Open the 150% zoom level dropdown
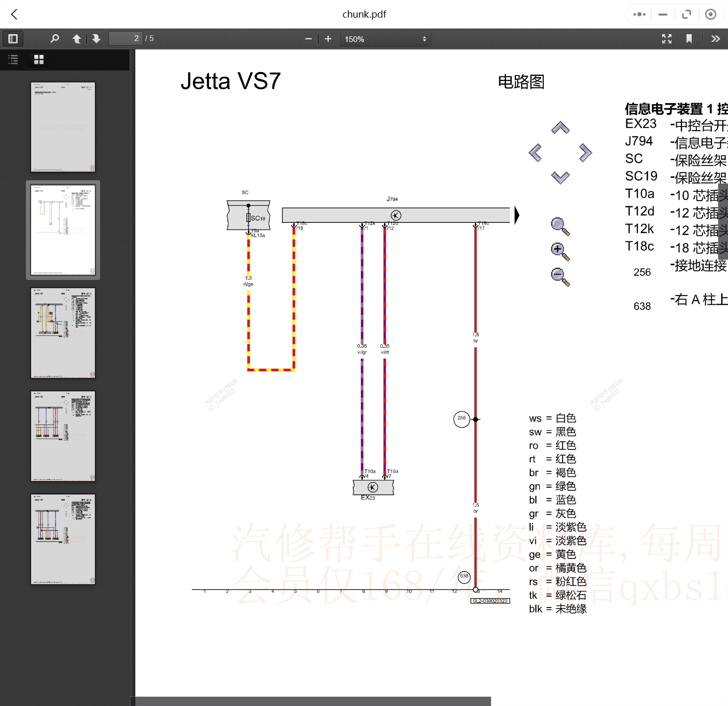This screenshot has width=728, height=706. pos(386,38)
